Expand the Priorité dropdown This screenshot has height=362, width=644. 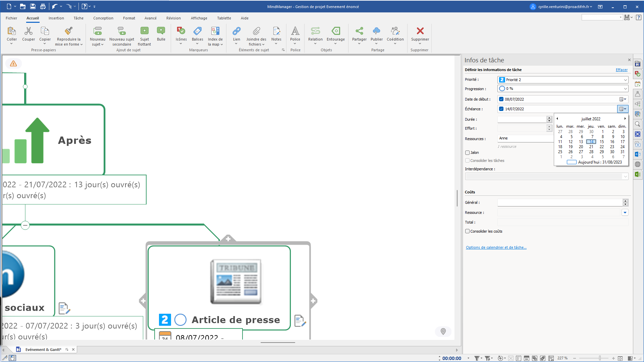[625, 80]
